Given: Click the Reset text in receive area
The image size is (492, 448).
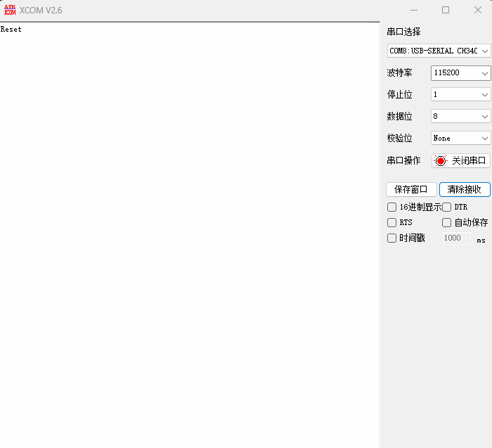Looking at the screenshot, I should pos(11,30).
